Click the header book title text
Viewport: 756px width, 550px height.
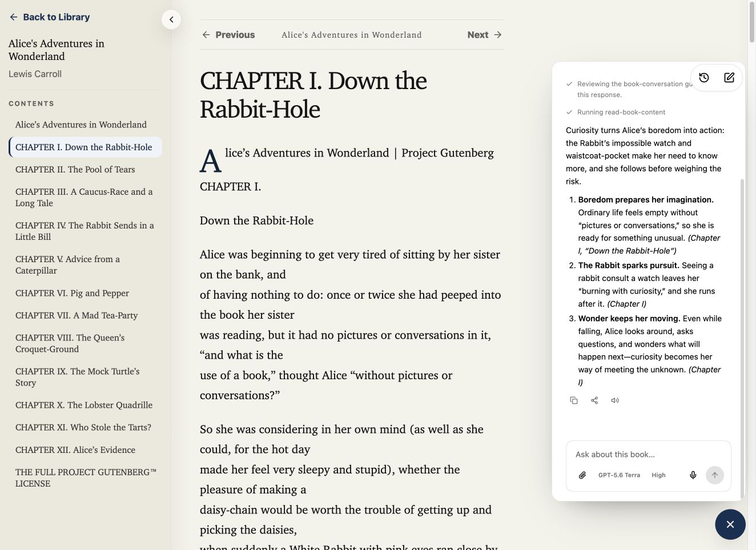pyautogui.click(x=352, y=35)
